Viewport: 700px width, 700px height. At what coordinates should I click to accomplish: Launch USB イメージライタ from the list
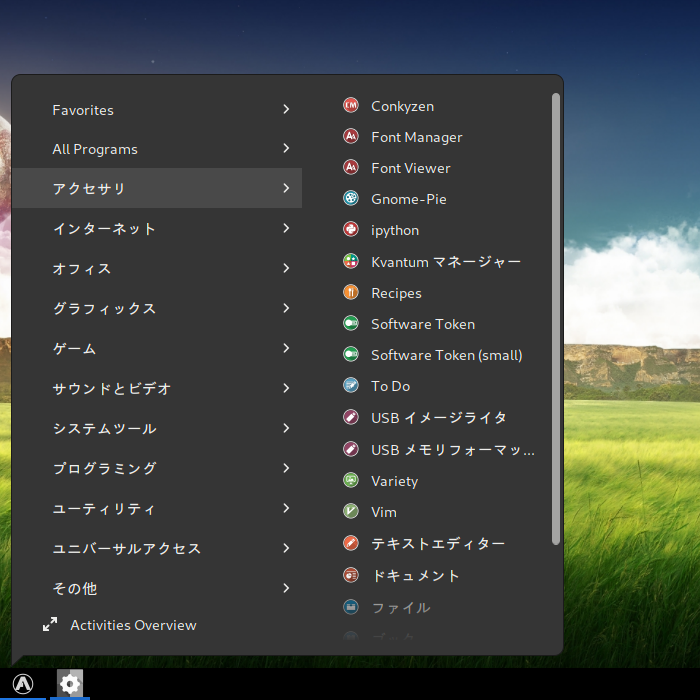coord(440,417)
